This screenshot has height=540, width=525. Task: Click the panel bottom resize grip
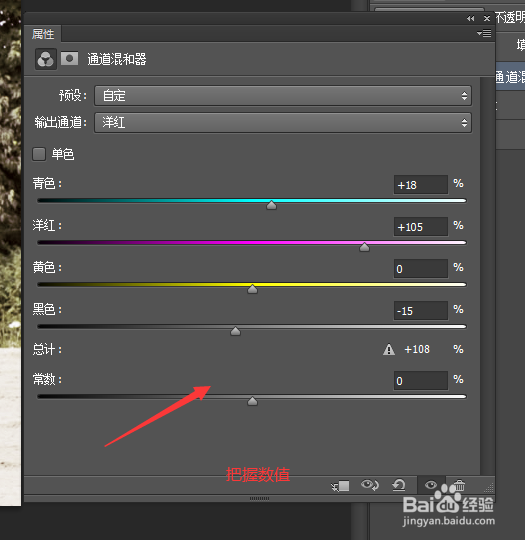(259, 498)
